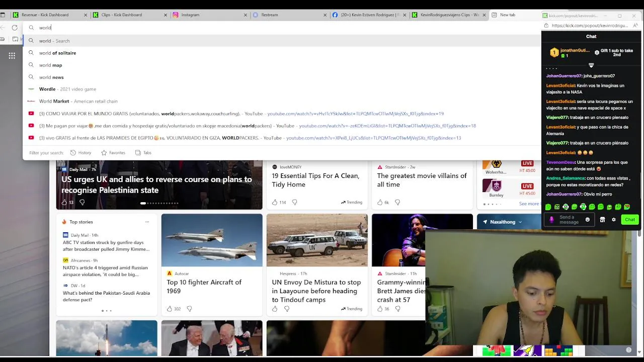Dislike the greatest movie villains article

point(397,202)
